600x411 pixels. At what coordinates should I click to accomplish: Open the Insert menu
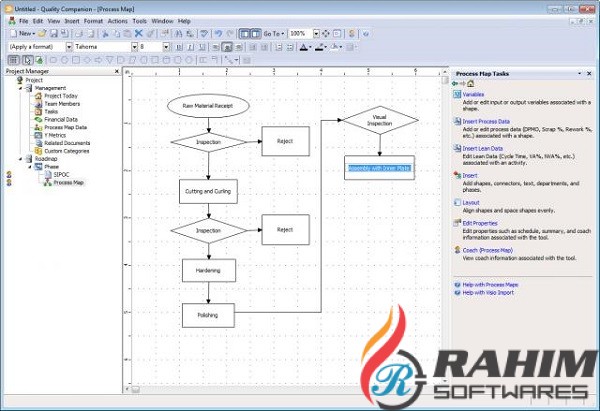point(72,21)
